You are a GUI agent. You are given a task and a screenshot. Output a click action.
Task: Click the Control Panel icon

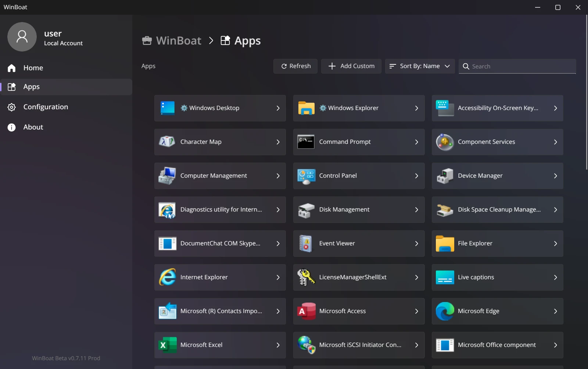306,176
